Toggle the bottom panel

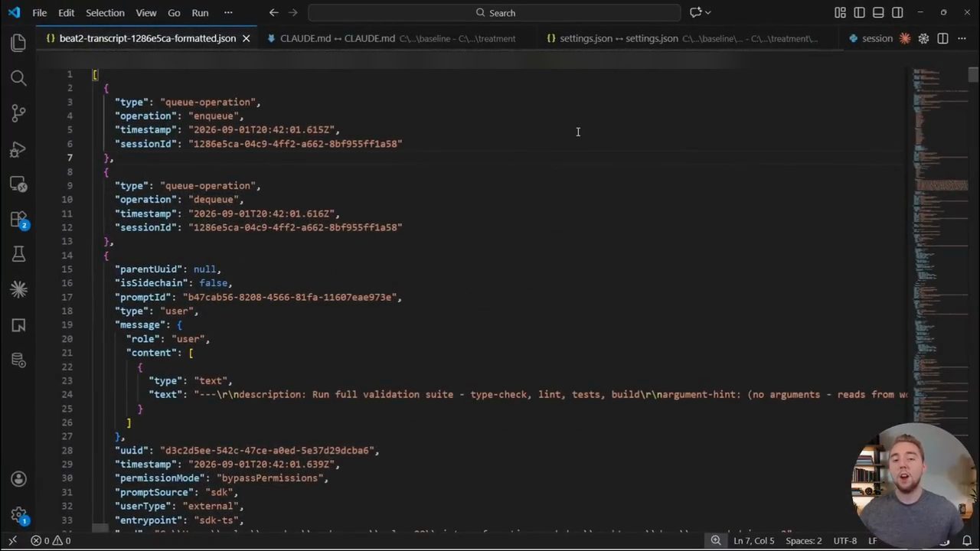878,12
